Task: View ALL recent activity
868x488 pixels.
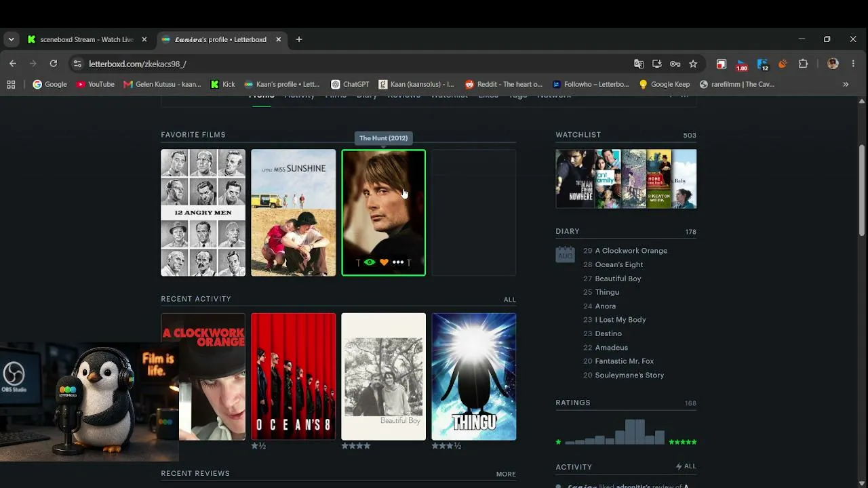Action: (510, 300)
